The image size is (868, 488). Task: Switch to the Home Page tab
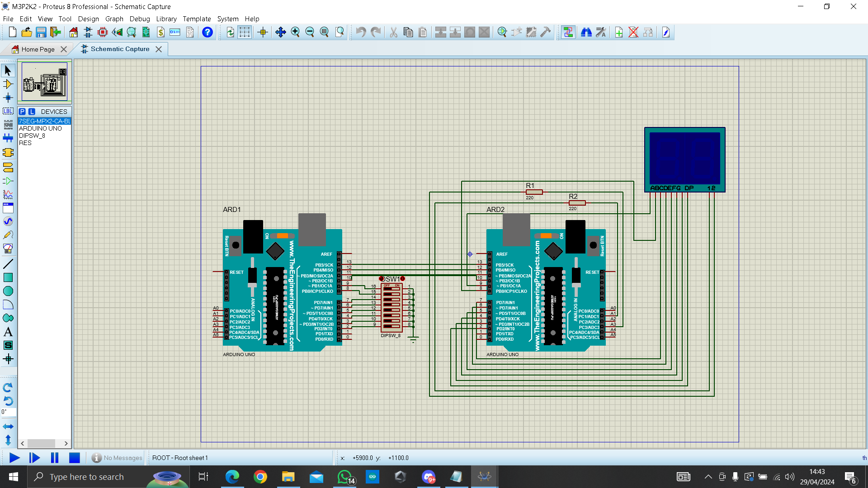tap(38, 49)
